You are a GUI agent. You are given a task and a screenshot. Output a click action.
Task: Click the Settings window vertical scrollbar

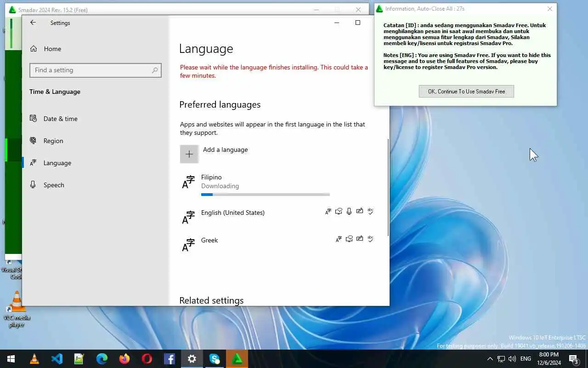point(388,187)
